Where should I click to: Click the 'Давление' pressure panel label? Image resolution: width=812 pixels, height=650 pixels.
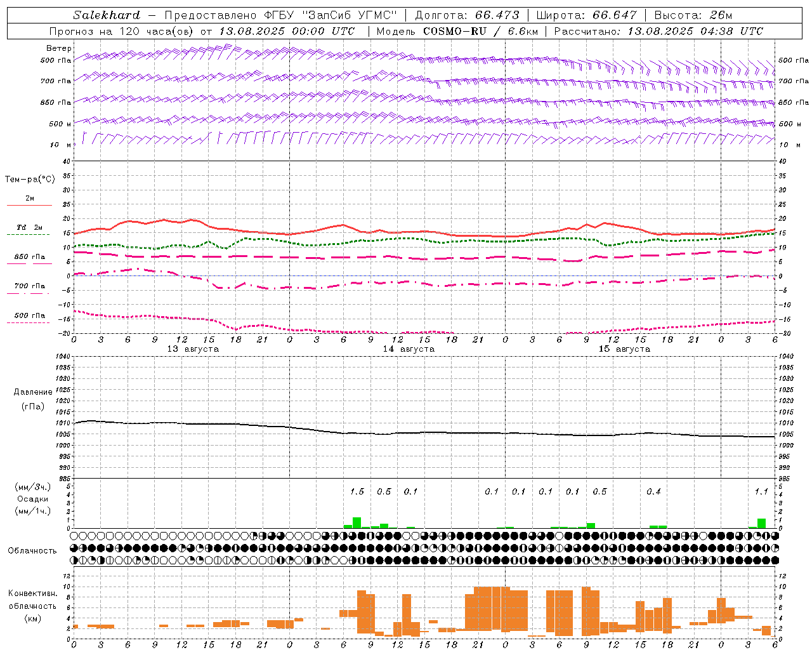[x=33, y=392]
